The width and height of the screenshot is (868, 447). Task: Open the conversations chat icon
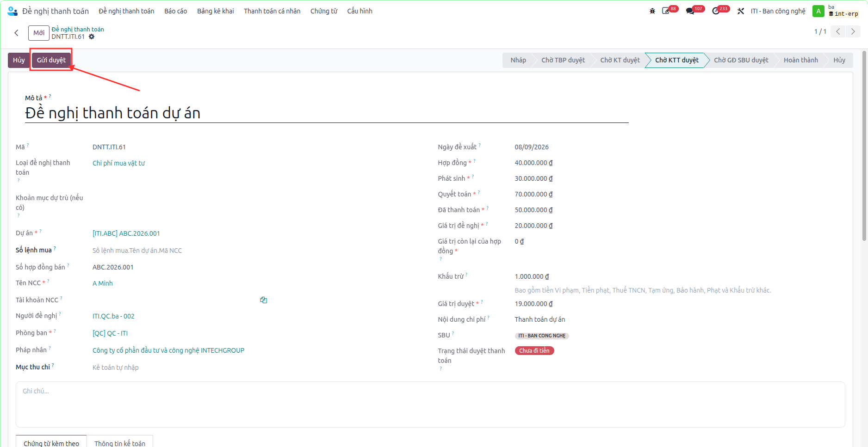690,11
